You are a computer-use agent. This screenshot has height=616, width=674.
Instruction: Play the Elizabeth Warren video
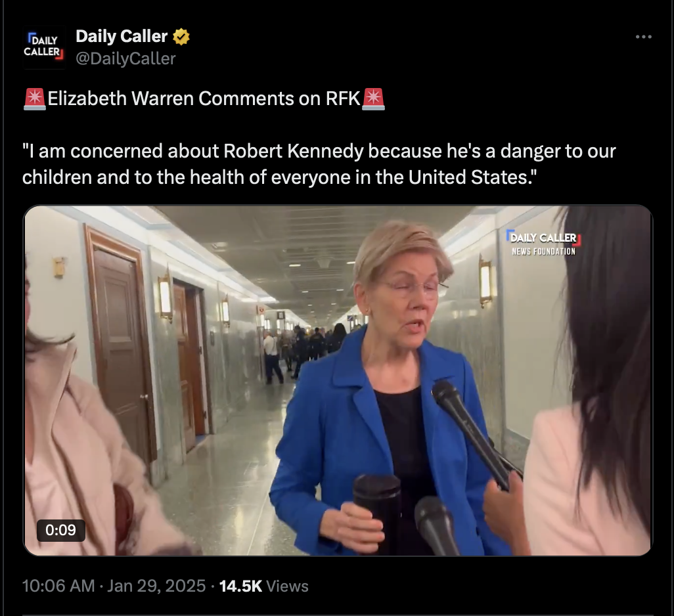[338, 381]
